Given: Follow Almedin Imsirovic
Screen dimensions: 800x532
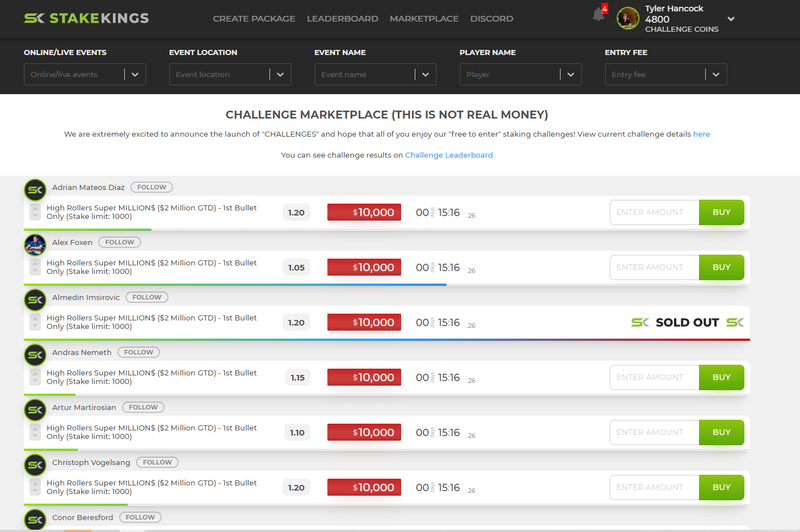Looking at the screenshot, I should pyautogui.click(x=147, y=297).
